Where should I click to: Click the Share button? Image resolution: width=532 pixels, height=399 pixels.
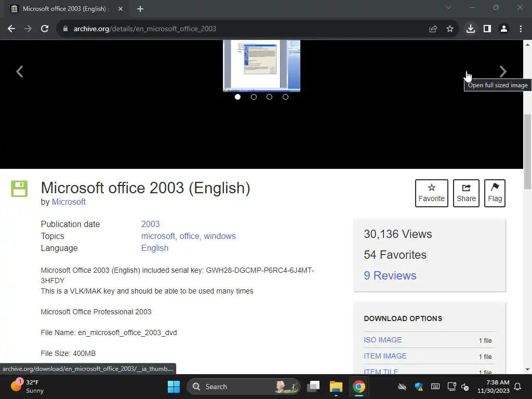(x=466, y=193)
